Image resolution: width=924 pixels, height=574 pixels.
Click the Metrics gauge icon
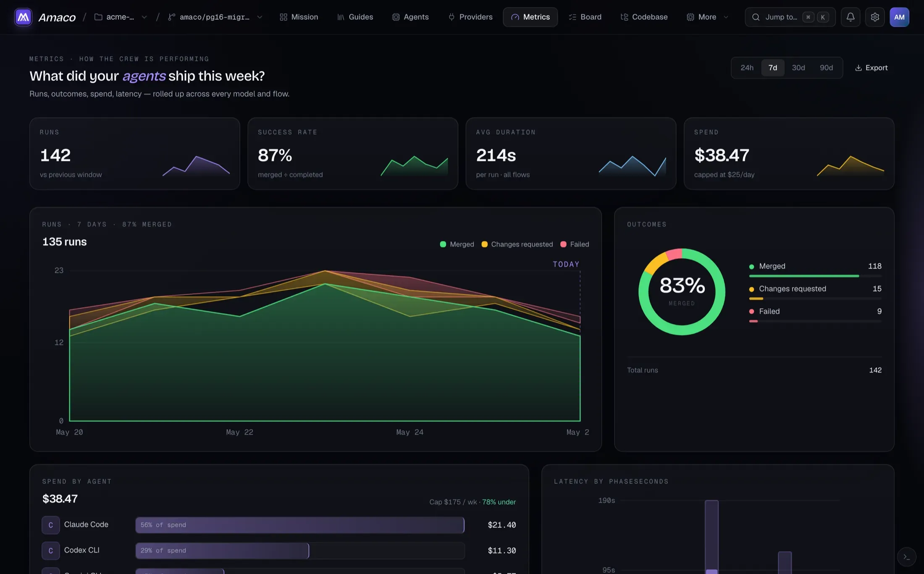(x=515, y=17)
